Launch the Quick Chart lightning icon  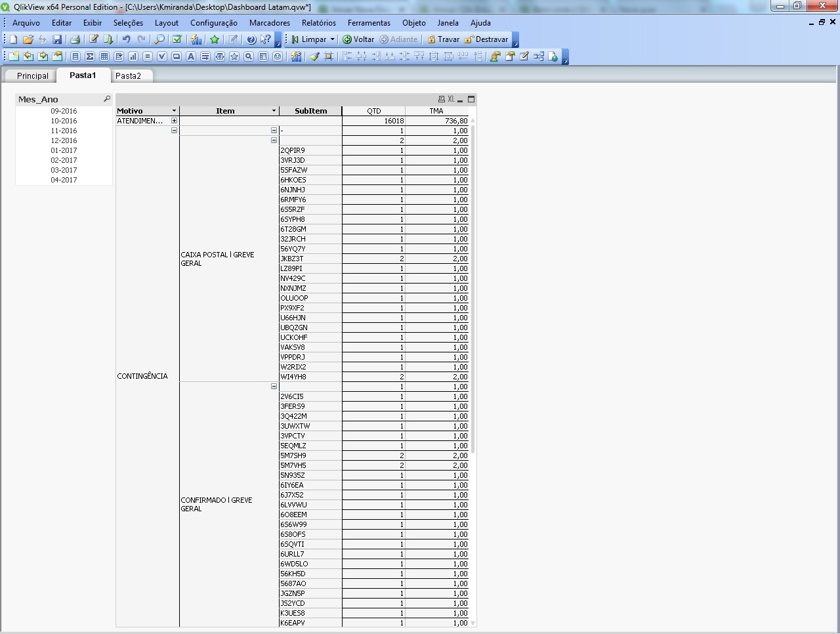click(x=196, y=39)
